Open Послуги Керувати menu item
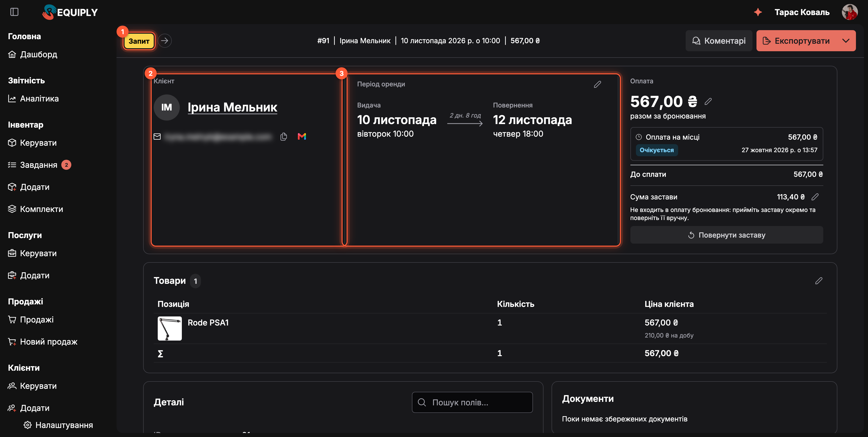 coord(32,253)
